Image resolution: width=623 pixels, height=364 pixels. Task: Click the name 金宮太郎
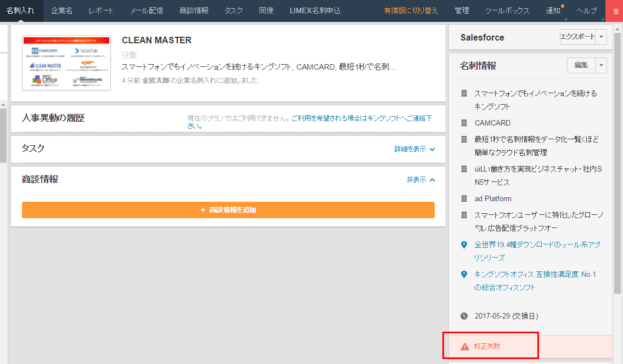coord(156,81)
